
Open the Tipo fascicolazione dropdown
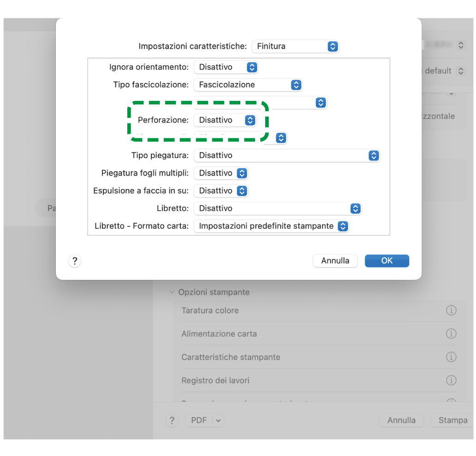pos(248,85)
